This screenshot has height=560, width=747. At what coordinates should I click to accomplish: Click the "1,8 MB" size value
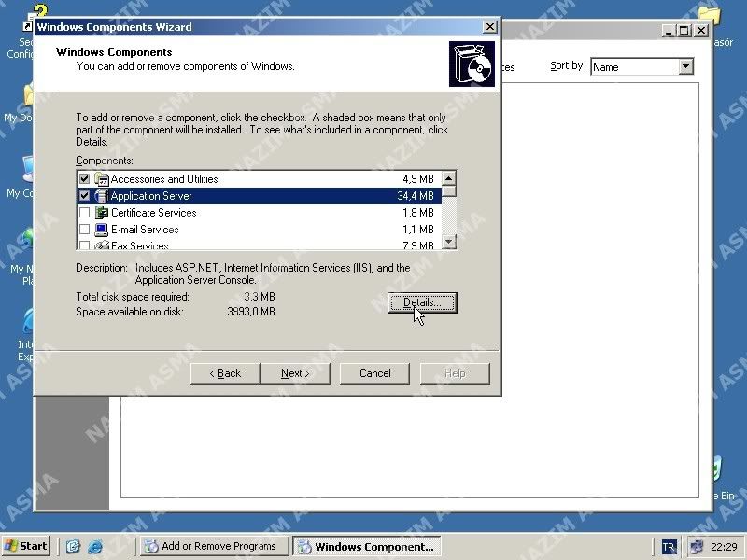(418, 213)
